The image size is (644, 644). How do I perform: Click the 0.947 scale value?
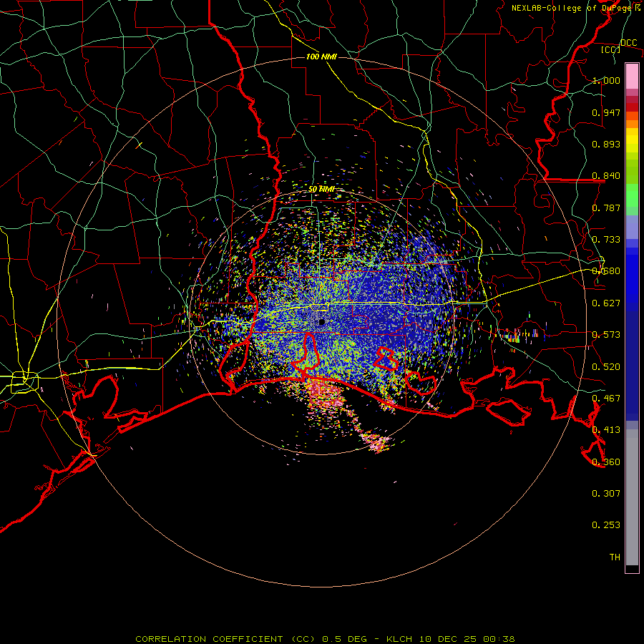click(x=606, y=112)
